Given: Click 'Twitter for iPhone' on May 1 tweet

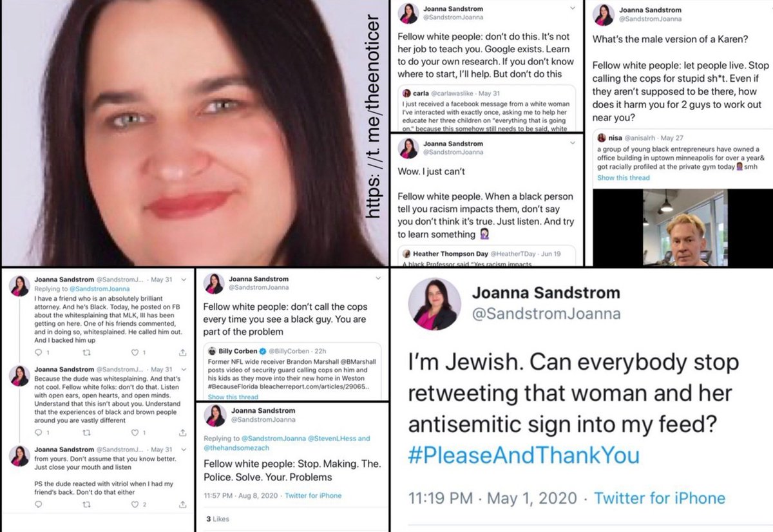Looking at the screenshot, I should (659, 498).
